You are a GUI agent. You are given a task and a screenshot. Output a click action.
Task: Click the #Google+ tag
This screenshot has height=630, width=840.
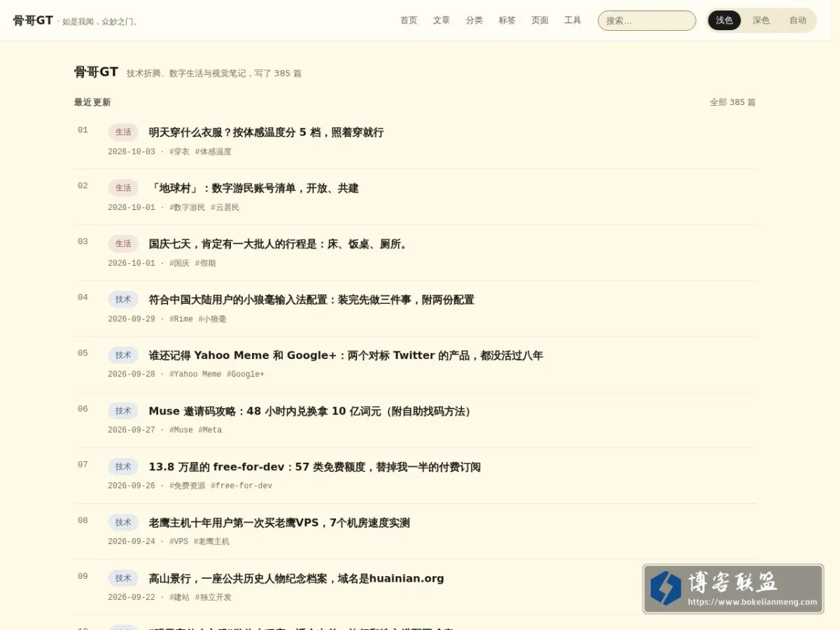pyautogui.click(x=246, y=374)
